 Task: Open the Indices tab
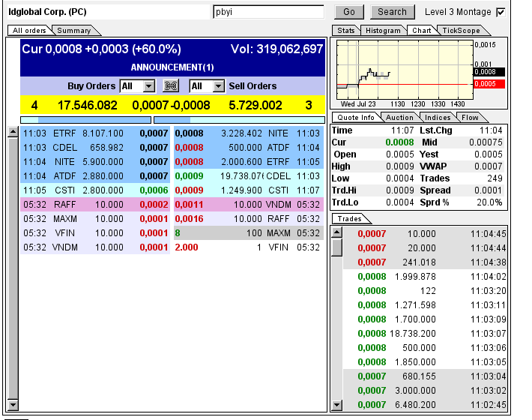pyautogui.click(x=437, y=117)
